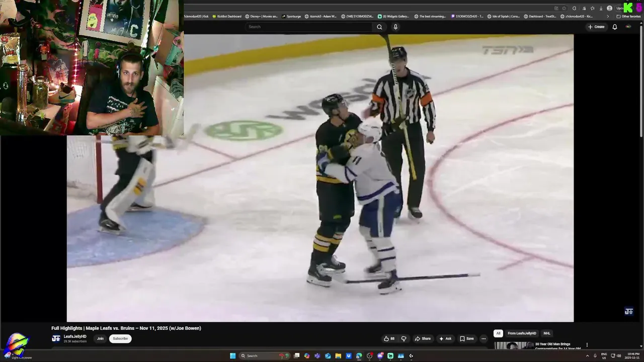The height and width of the screenshot is (362, 644).
Task: Open Microsoft Teams taskbar icon
Action: coord(317,356)
